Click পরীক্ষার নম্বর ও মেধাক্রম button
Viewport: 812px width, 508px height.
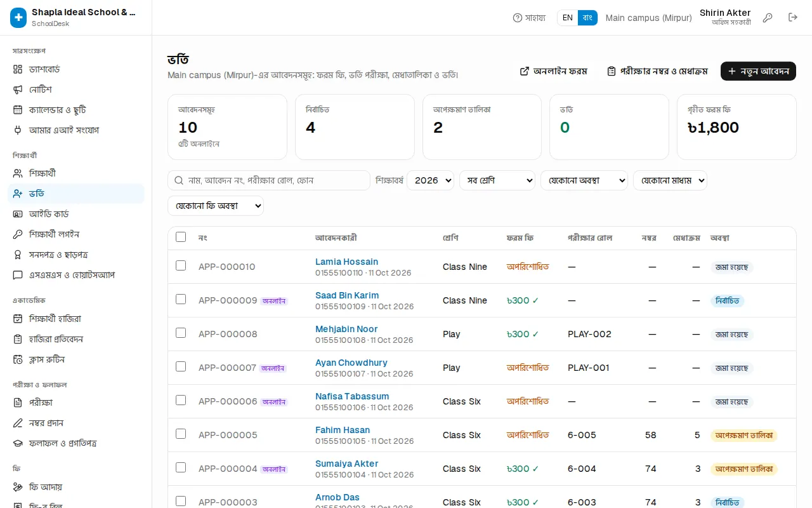pyautogui.click(x=657, y=71)
